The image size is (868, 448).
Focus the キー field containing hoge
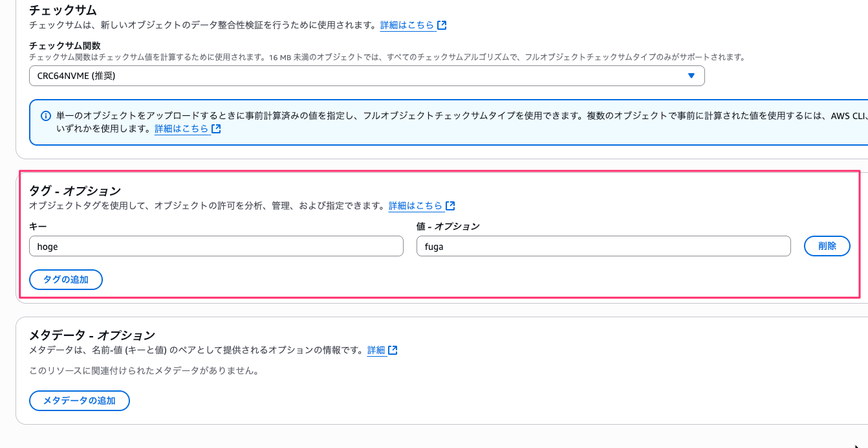pyautogui.click(x=216, y=246)
